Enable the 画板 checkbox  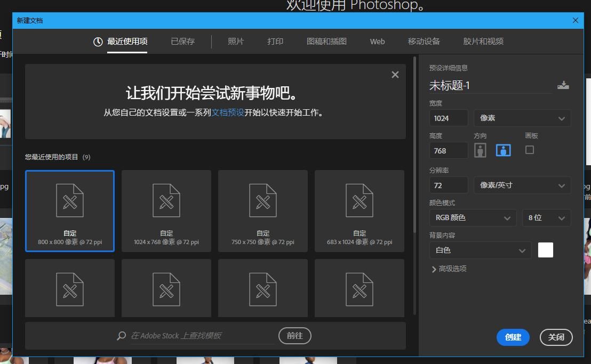529,150
